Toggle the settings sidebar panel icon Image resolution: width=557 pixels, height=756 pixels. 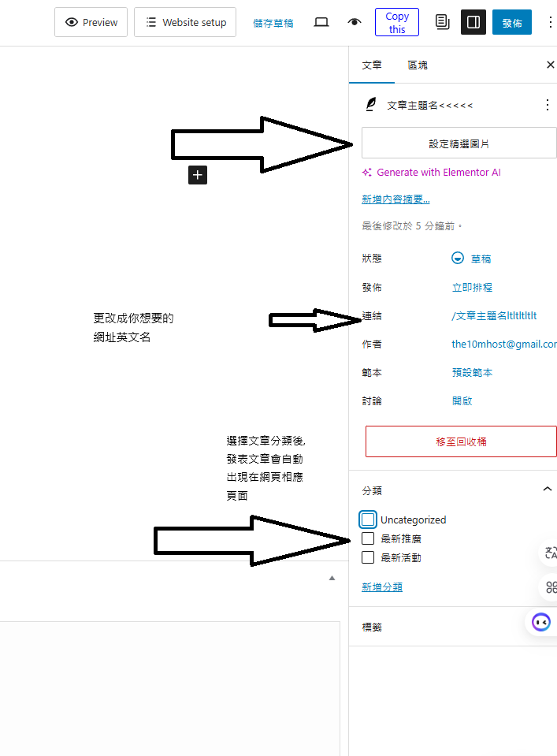(473, 22)
